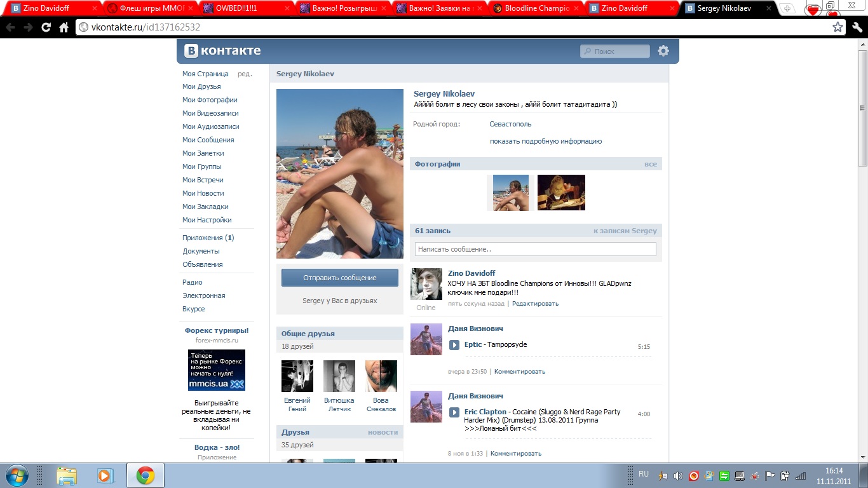Focus the Написать сообщение wall input

coord(535,249)
